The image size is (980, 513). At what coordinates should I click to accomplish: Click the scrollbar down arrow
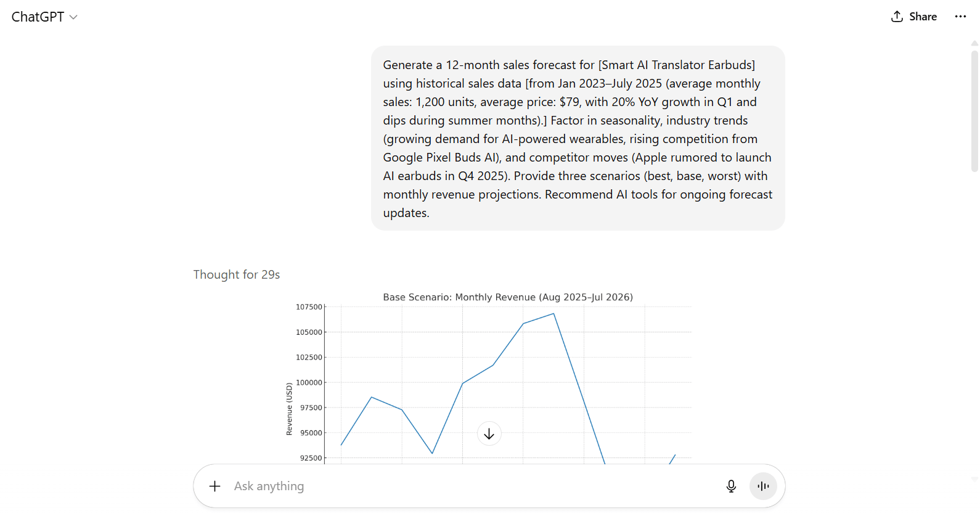click(974, 478)
